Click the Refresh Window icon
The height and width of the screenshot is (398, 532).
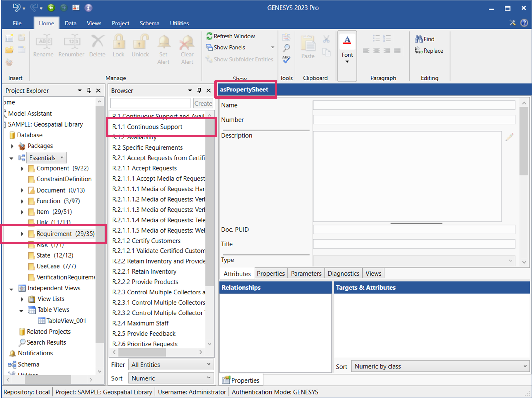pos(209,36)
